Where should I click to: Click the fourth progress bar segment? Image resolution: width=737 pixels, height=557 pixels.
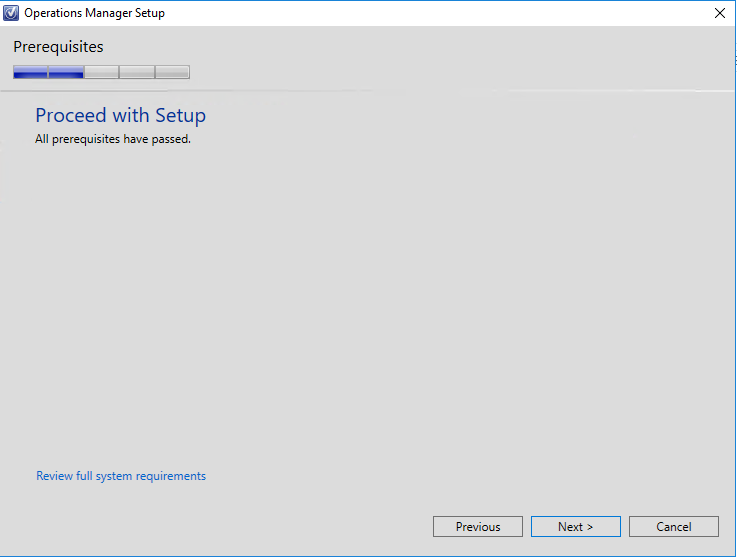tap(137, 72)
